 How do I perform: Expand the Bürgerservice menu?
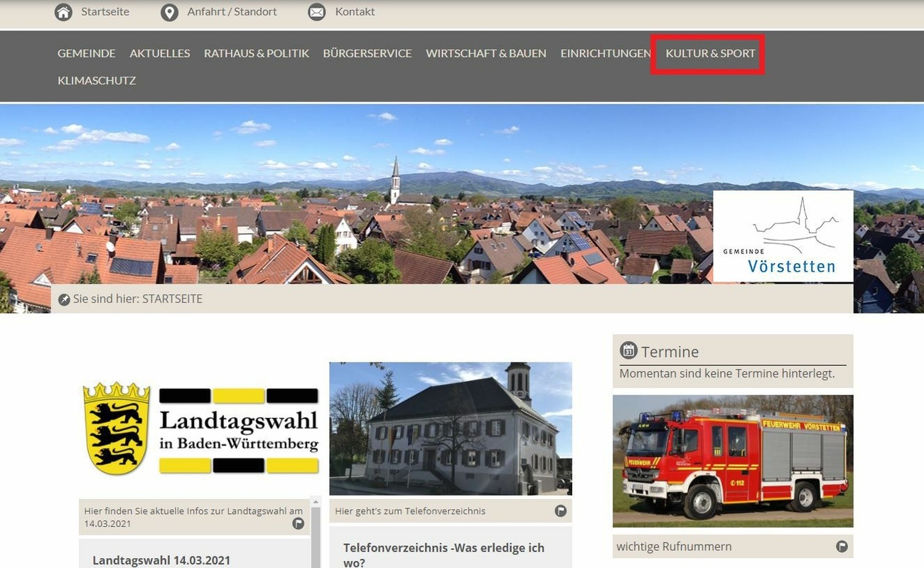(x=367, y=53)
